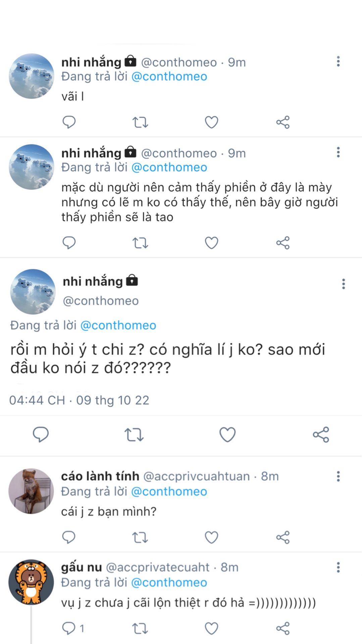The image size is (362, 644).
Task: Open the fox avatar of cáo lành tính
Action: [x=31, y=491]
